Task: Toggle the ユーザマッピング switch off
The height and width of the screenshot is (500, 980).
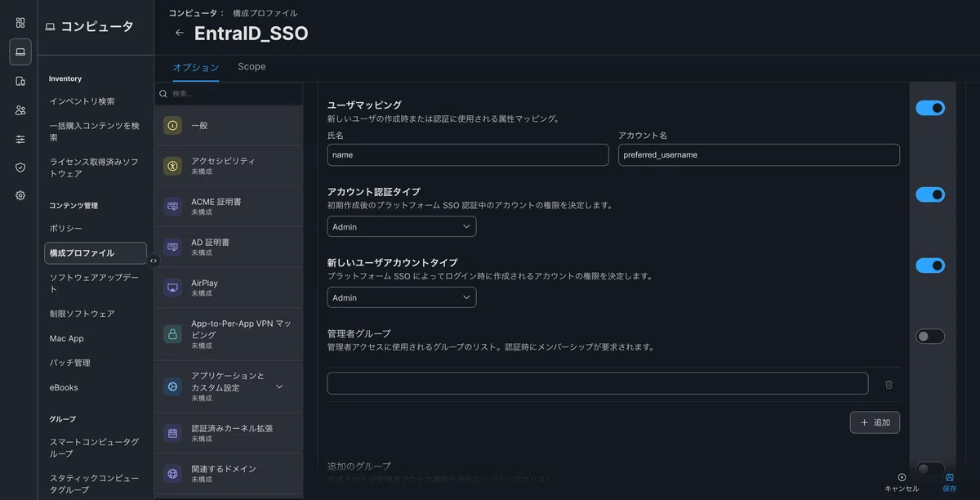Action: pyautogui.click(x=930, y=108)
